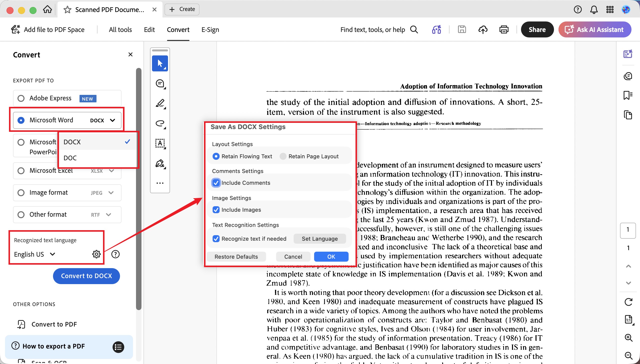Go to previous page with up chevron
640x364 pixels.
[628, 266]
